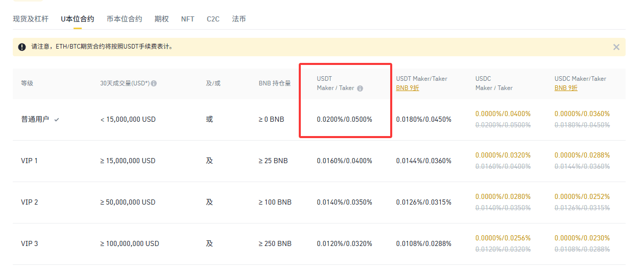
Task: Click the 0.0000%/0.0360% USDC discount value
Action: (x=582, y=114)
